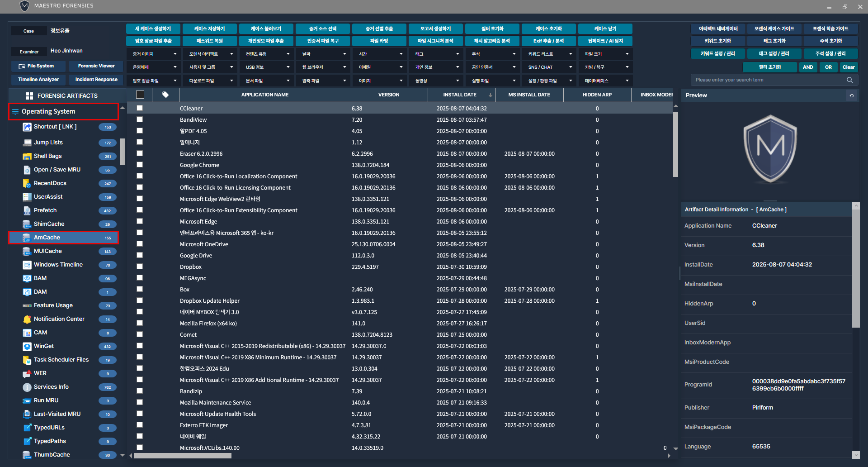Click the Forensic Artifacts grid icon

(29, 96)
